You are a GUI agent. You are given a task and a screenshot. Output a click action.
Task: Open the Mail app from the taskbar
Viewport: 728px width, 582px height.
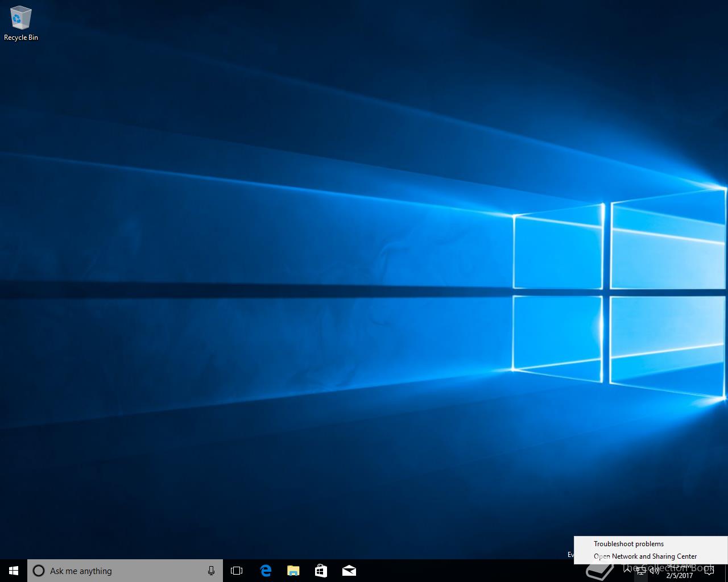(349, 571)
